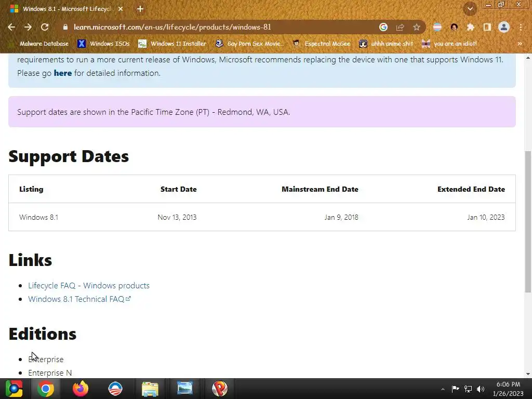
Task: Open Lifecycle FAQ - Windows products link
Action: tap(89, 286)
